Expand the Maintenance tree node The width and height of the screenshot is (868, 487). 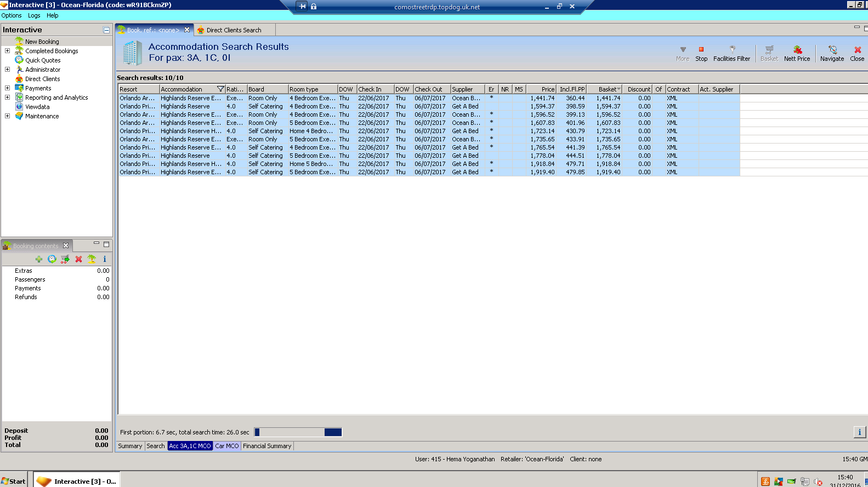7,116
